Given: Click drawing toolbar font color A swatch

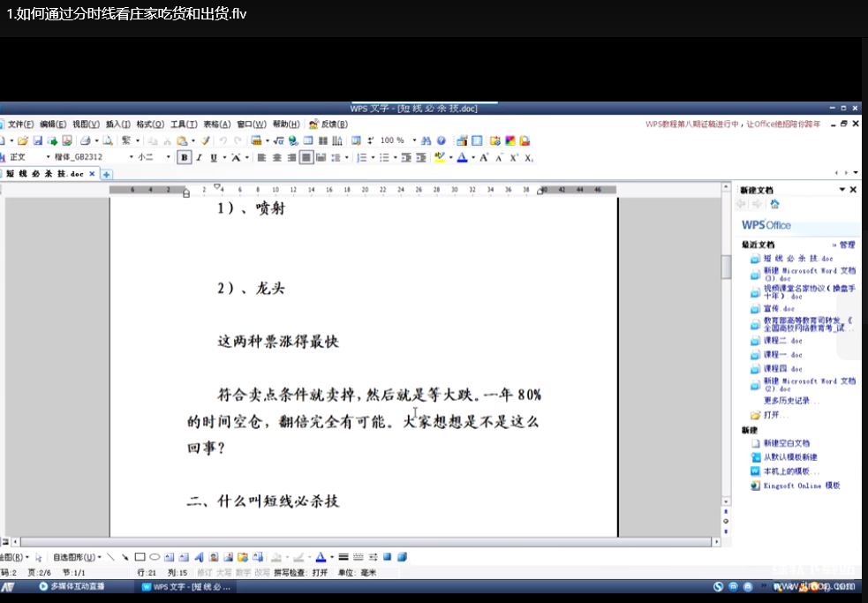Looking at the screenshot, I should click(321, 557).
